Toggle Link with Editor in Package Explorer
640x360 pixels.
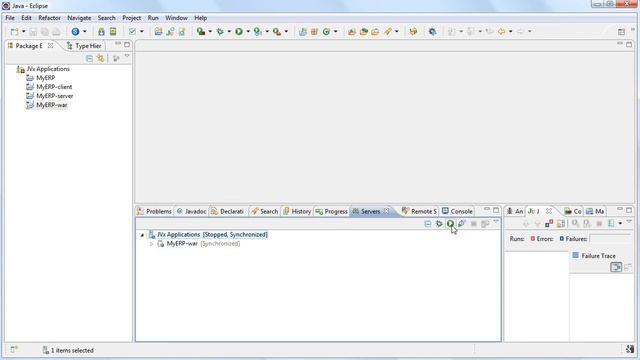101,58
